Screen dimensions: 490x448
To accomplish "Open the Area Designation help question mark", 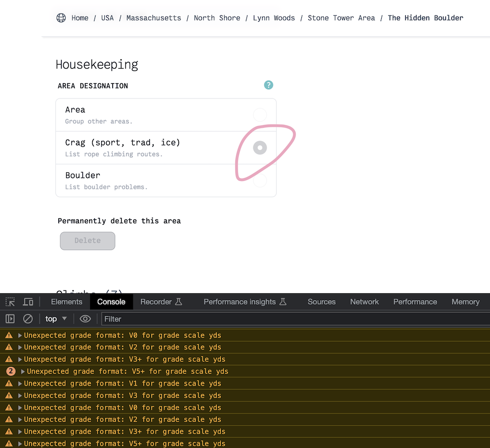I will pyautogui.click(x=268, y=85).
